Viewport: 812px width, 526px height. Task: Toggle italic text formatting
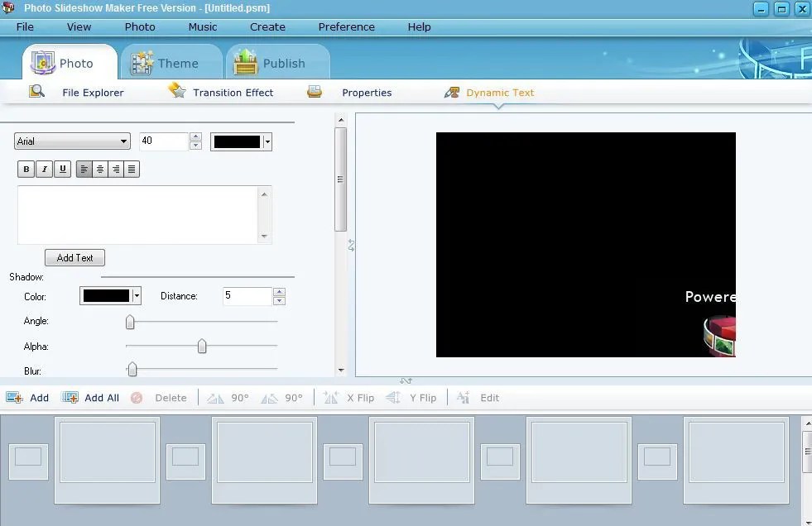click(44, 169)
